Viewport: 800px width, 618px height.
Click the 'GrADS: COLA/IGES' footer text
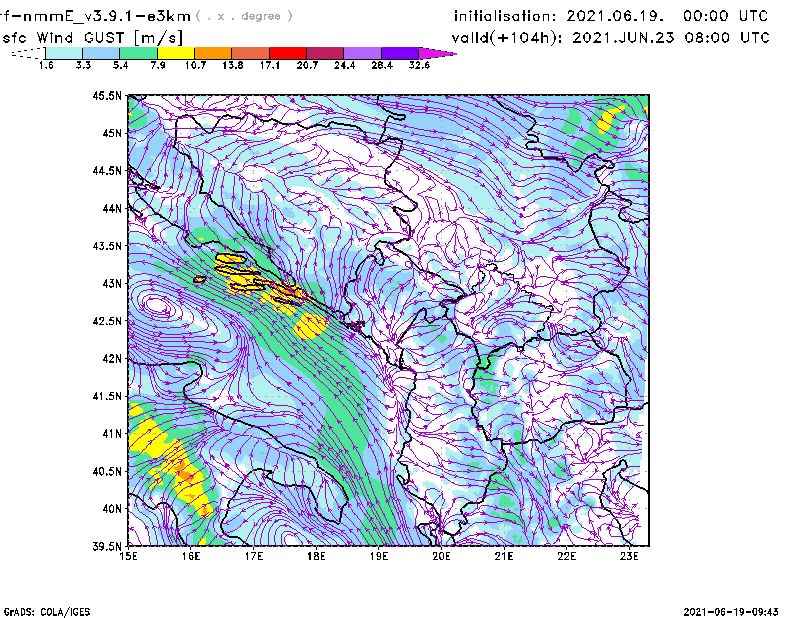[47, 612]
